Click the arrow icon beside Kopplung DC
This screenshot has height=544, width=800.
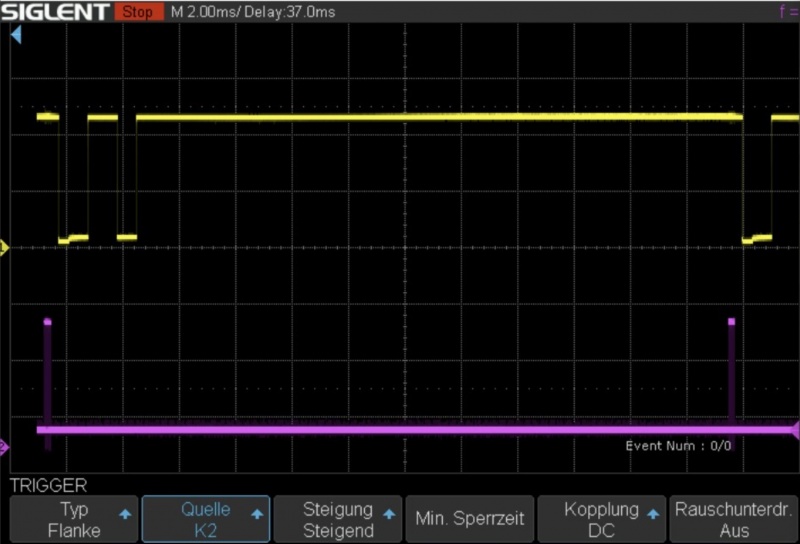pos(653,514)
